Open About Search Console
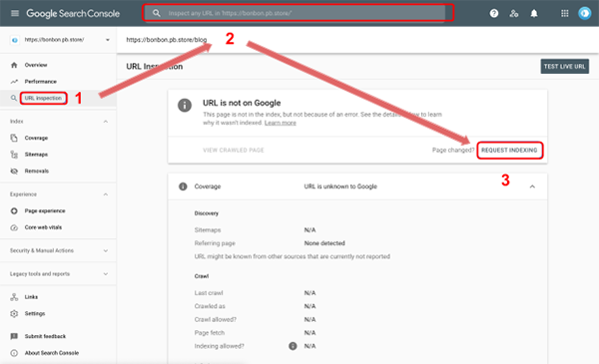This screenshot has width=599, height=364. pyautogui.click(x=52, y=353)
